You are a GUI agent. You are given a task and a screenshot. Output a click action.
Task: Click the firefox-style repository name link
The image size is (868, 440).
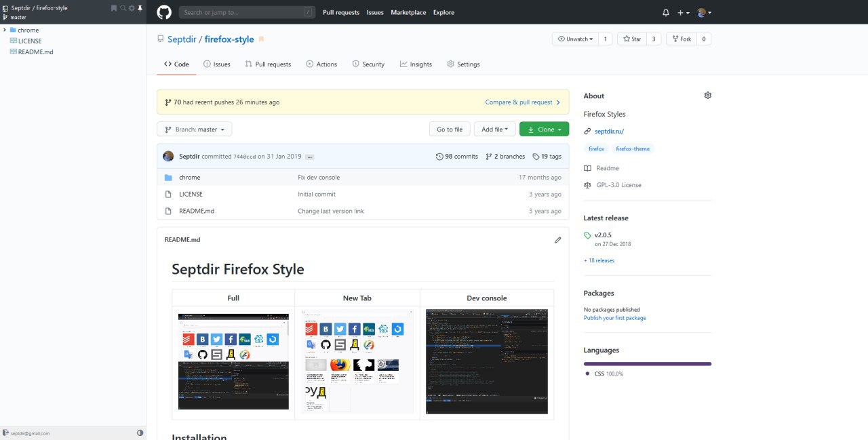click(x=229, y=39)
